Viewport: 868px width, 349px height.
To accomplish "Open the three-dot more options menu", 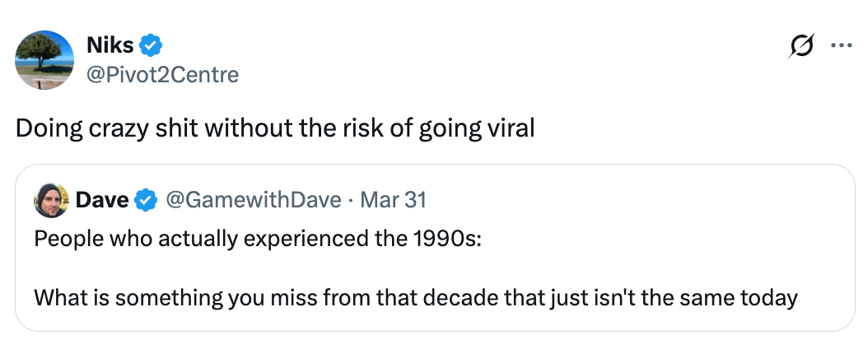I will [840, 47].
